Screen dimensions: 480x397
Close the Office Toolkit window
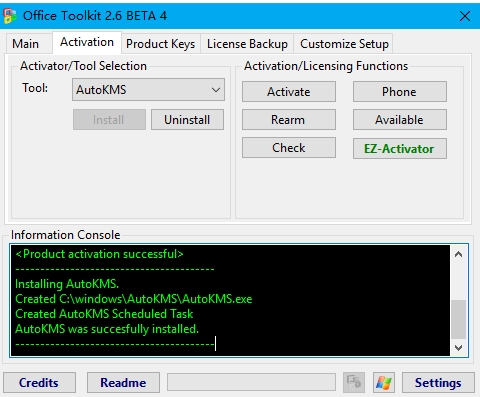click(465, 16)
